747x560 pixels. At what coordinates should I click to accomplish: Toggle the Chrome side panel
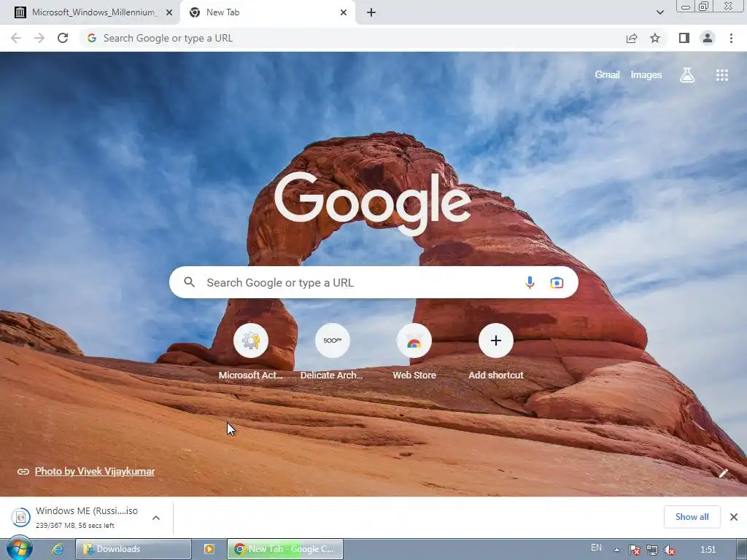(x=684, y=38)
